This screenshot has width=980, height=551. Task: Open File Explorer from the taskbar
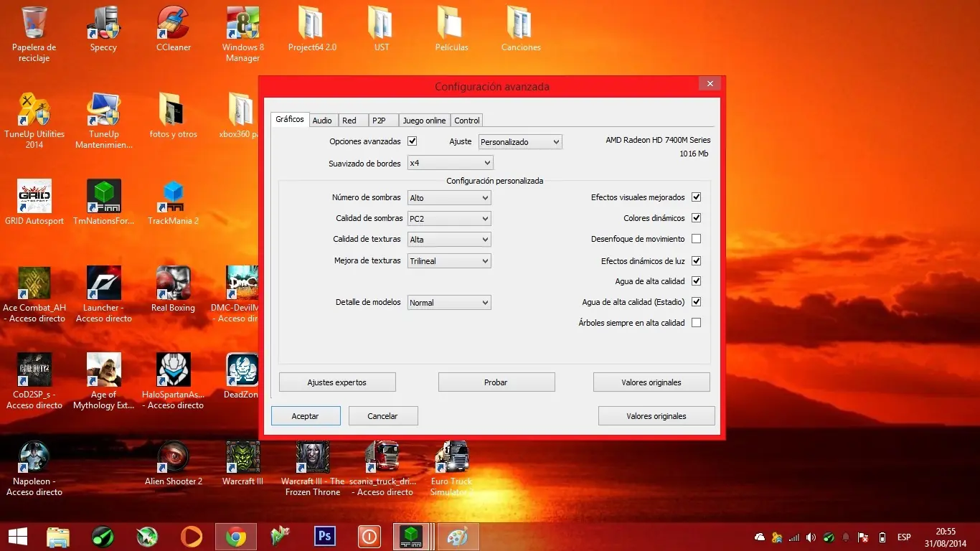pyautogui.click(x=58, y=536)
